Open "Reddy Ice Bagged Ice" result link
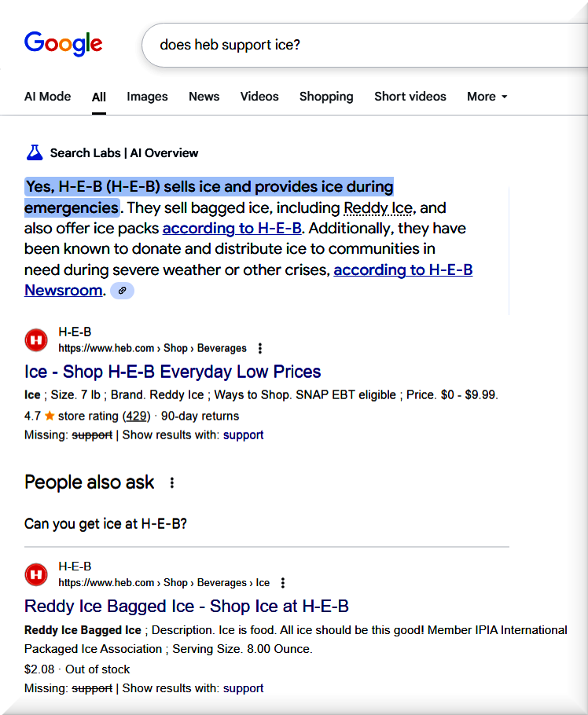 point(186,607)
